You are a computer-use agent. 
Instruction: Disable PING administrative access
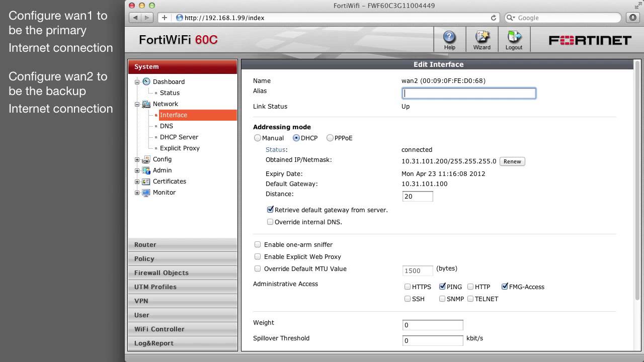[442, 287]
